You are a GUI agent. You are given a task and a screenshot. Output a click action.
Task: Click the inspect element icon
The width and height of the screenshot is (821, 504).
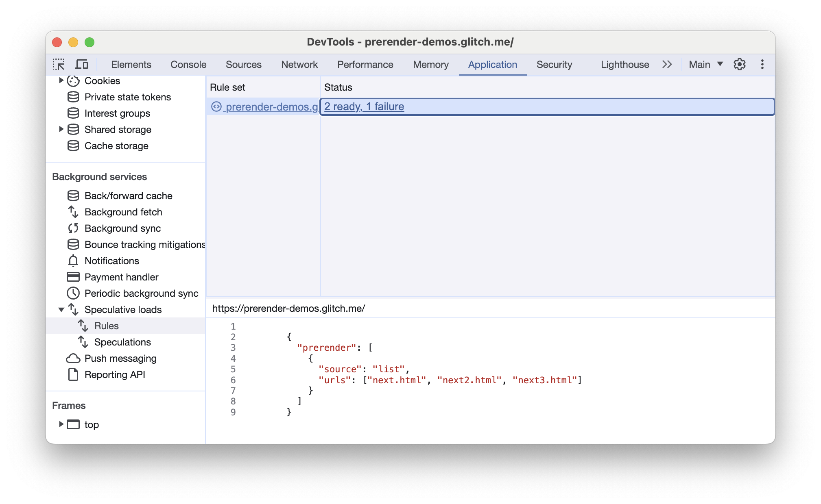59,64
